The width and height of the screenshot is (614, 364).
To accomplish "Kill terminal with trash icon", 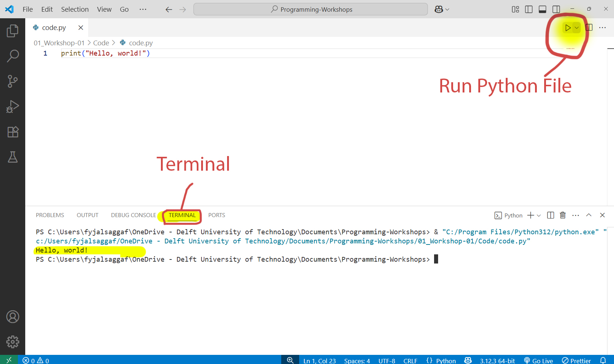I will pos(563,215).
